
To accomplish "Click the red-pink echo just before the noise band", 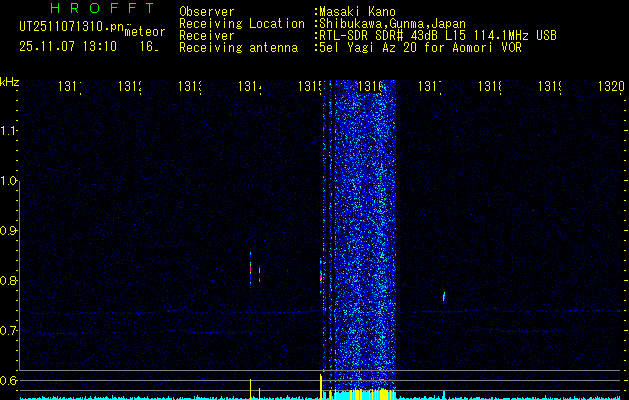I will (x=321, y=276).
